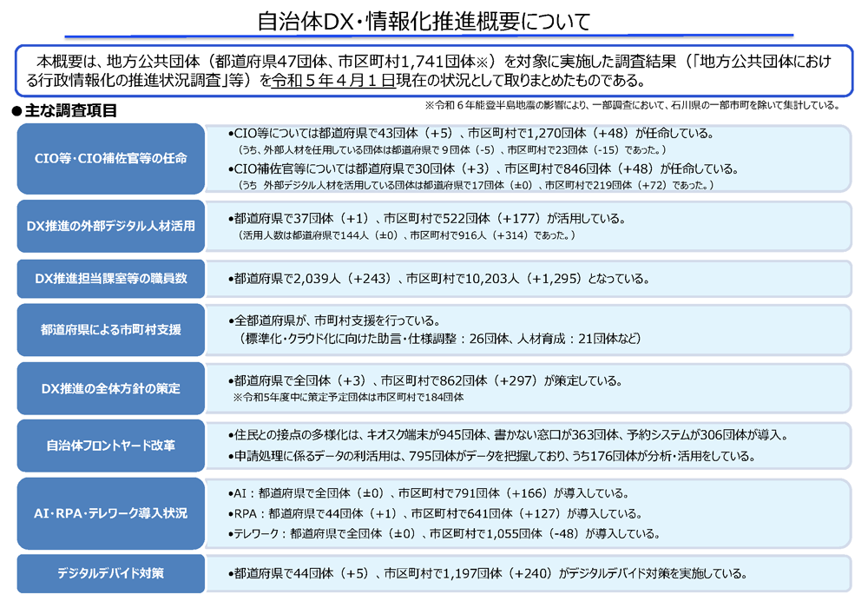Select the DX推進の外部デジタル人材活用 label box
The height and width of the screenshot is (601, 868).
point(111,226)
